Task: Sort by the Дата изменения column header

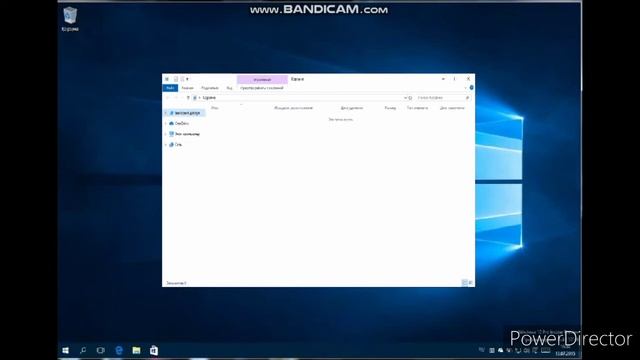Action: [x=452, y=108]
